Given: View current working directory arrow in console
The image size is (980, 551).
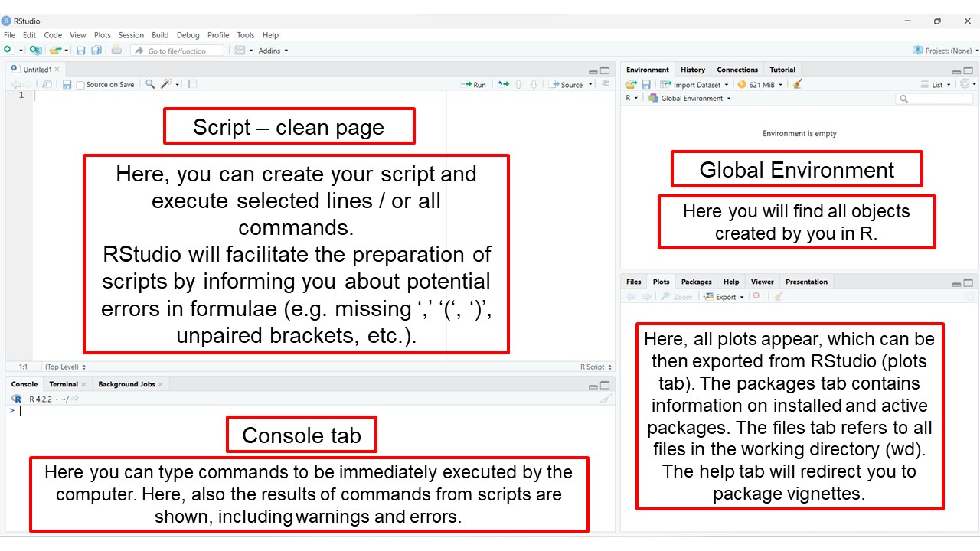Looking at the screenshot, I should [75, 399].
